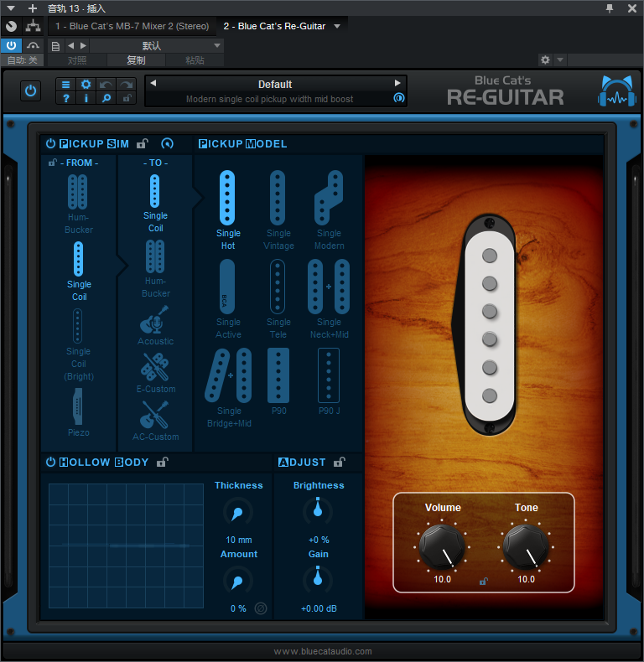Screen dimensions: 644x662
Task: Switch to Blue Cat's MB-7 Mixer 2 tab
Action: pyautogui.click(x=132, y=26)
